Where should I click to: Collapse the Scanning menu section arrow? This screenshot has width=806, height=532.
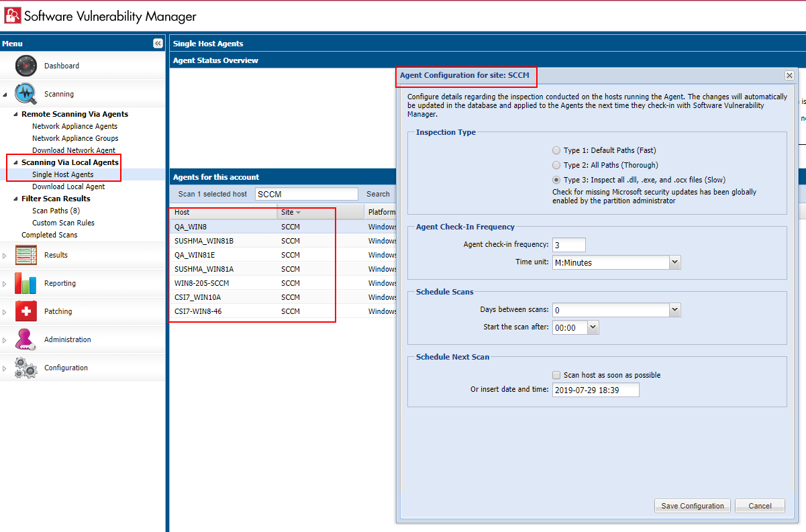tap(5, 95)
